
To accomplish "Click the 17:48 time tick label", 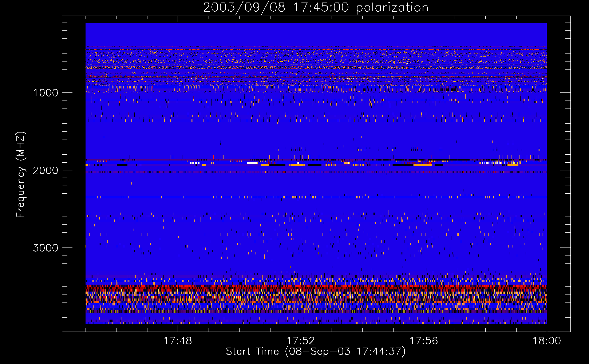I will (178, 341).
